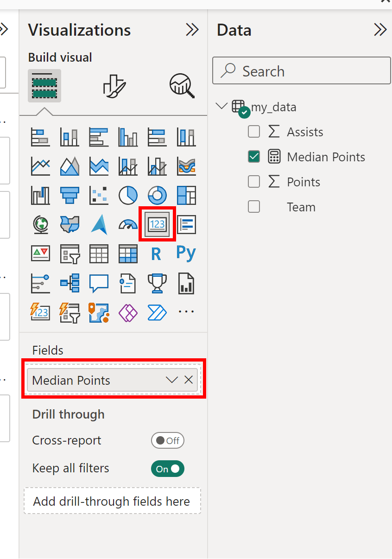Select the Q&A visual
392x559 pixels.
(x=99, y=283)
